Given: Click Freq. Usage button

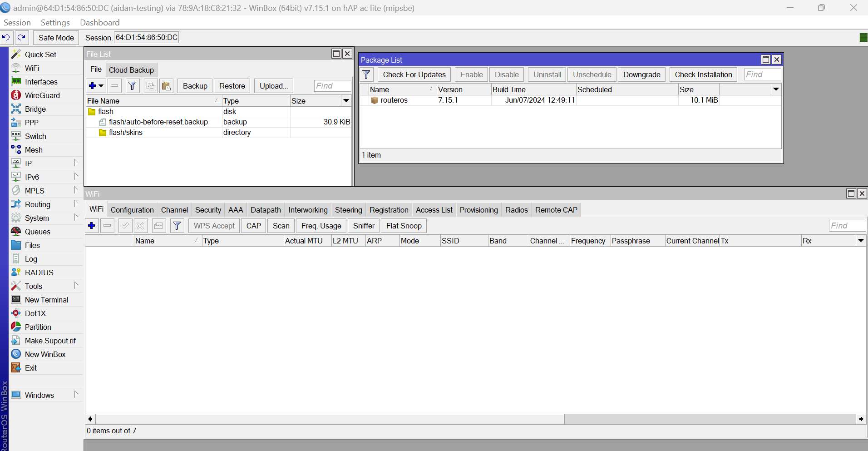Looking at the screenshot, I should tap(321, 226).
